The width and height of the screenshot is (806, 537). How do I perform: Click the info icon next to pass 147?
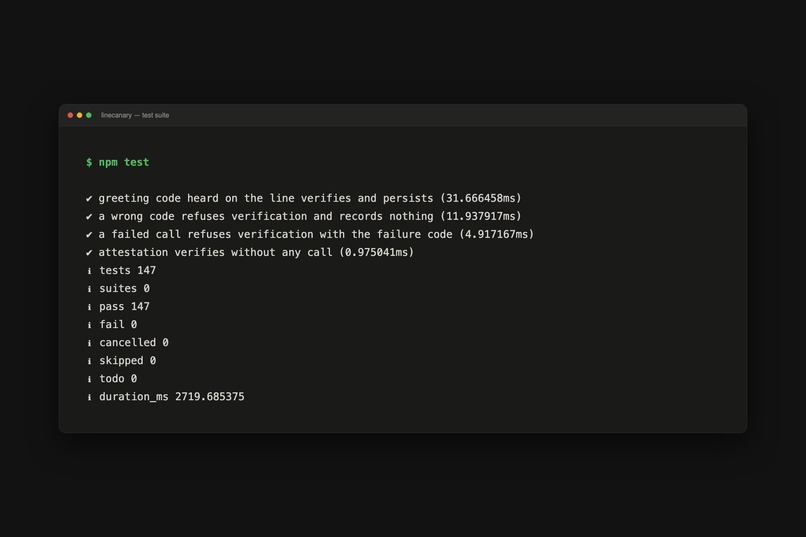coord(89,307)
